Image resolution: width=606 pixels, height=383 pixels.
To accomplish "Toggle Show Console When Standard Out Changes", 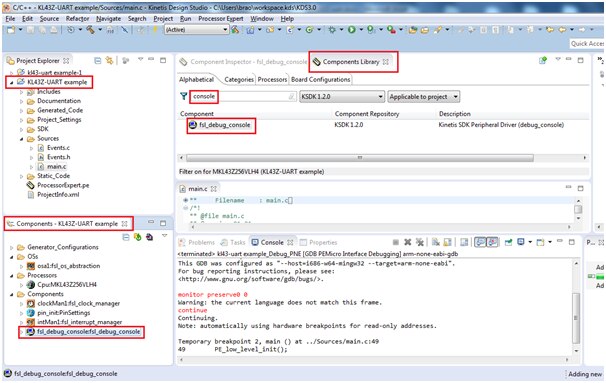I will 480,242.
